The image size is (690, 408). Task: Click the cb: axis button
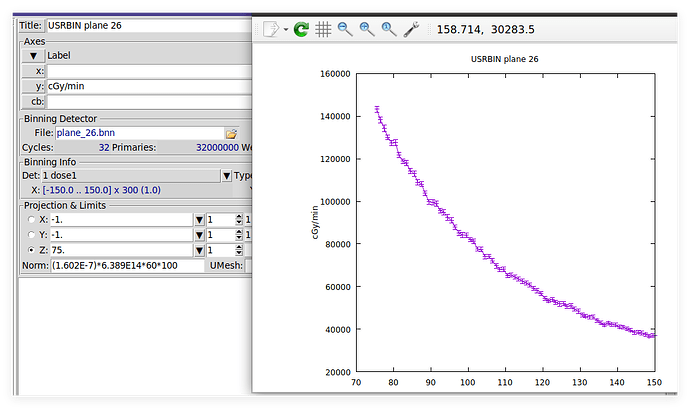[33, 102]
